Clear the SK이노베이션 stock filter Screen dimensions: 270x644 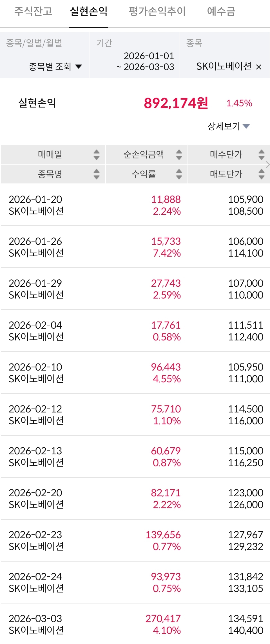(259, 67)
